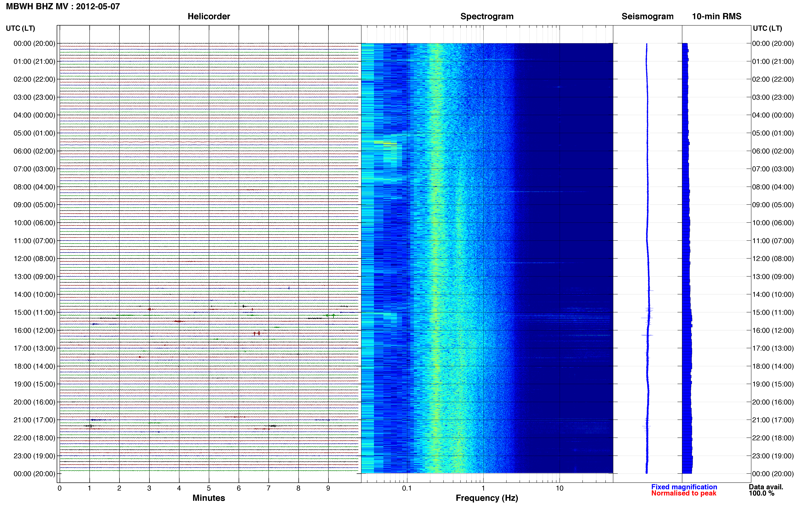Click Helicorder time label "12:00 (08:00)"

(x=34, y=259)
